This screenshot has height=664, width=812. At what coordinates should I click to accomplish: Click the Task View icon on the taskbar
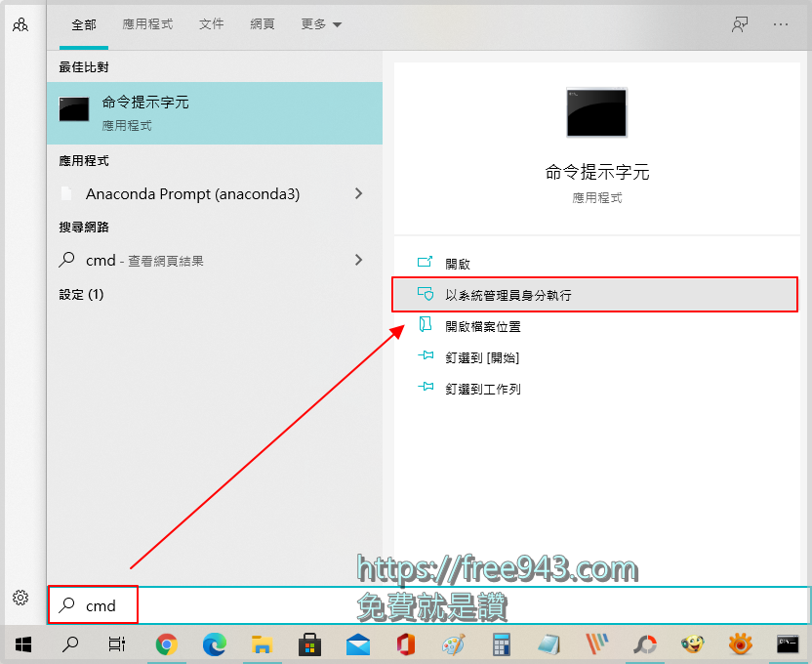(115, 644)
